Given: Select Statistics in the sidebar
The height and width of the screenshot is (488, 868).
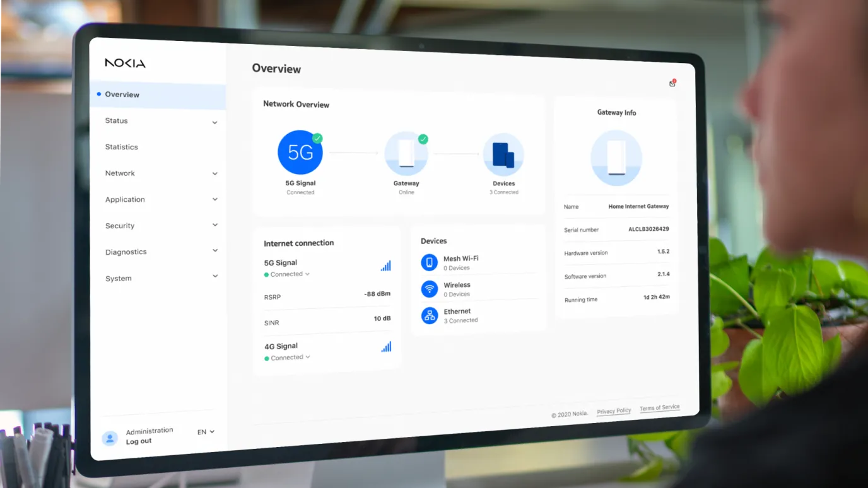Looking at the screenshot, I should pos(122,147).
